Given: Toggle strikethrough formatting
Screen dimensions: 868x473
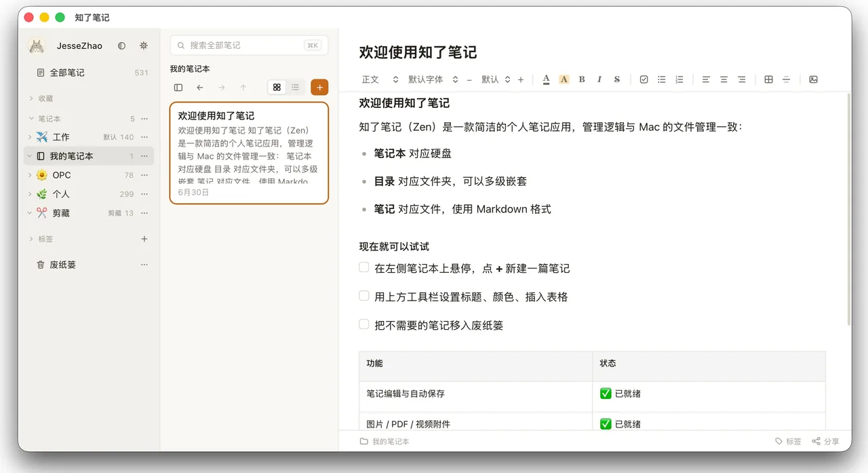Looking at the screenshot, I should click(617, 79).
